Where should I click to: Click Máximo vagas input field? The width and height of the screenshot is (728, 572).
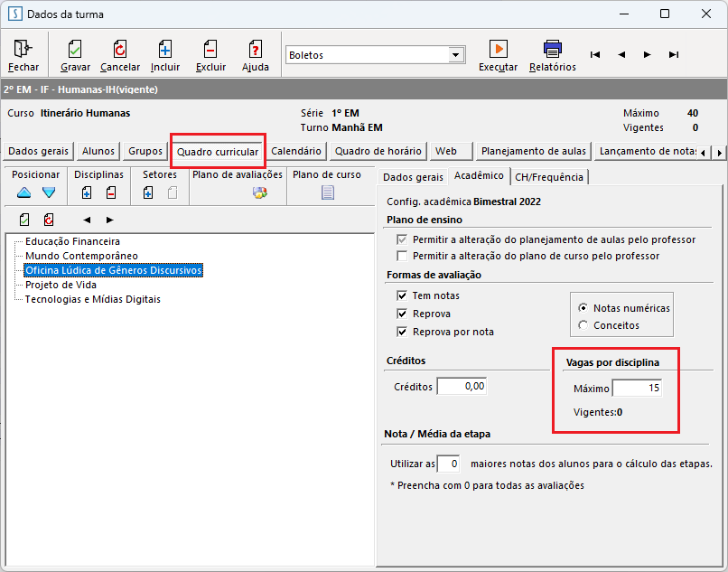[637, 388]
